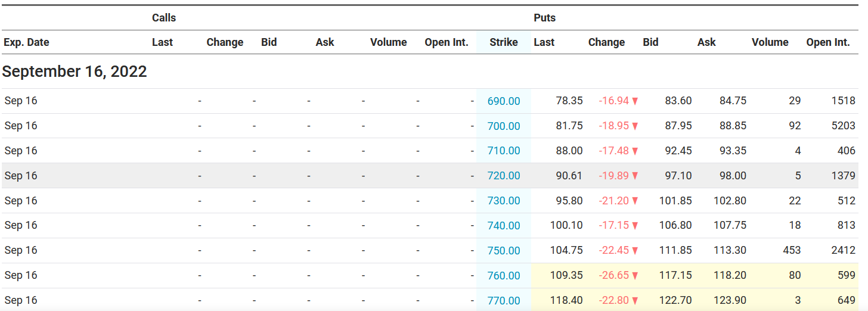Click the Calls section heading
This screenshot has width=868, height=311.
click(x=164, y=18)
